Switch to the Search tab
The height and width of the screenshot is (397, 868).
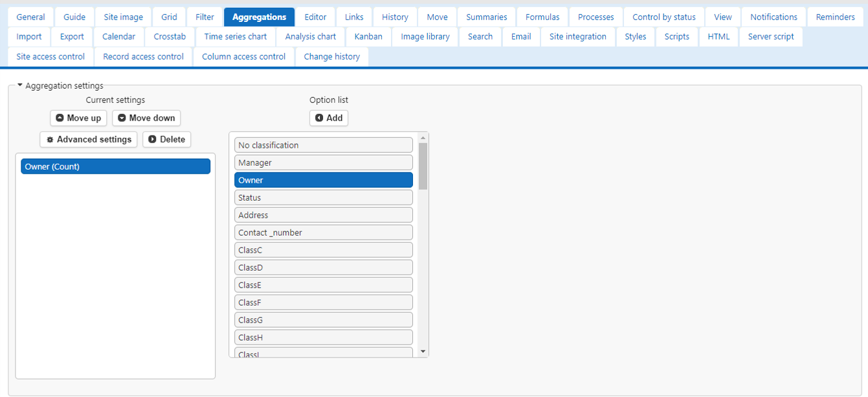click(480, 36)
